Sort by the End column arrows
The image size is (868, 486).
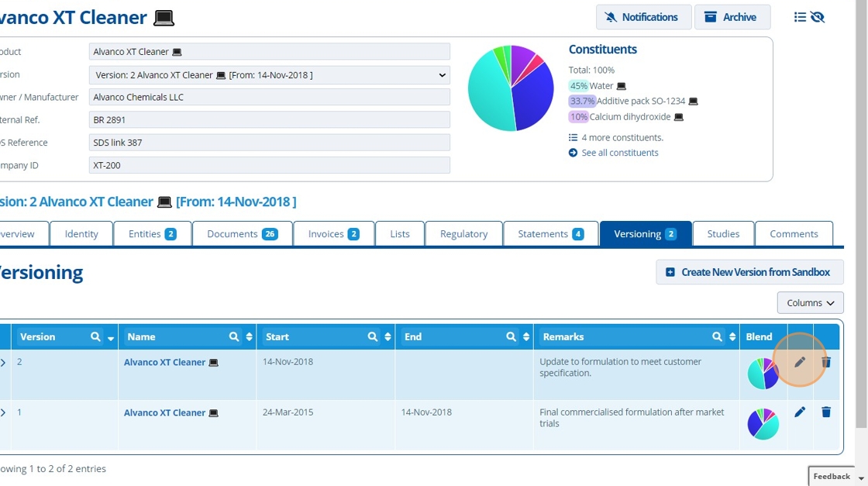click(526, 336)
